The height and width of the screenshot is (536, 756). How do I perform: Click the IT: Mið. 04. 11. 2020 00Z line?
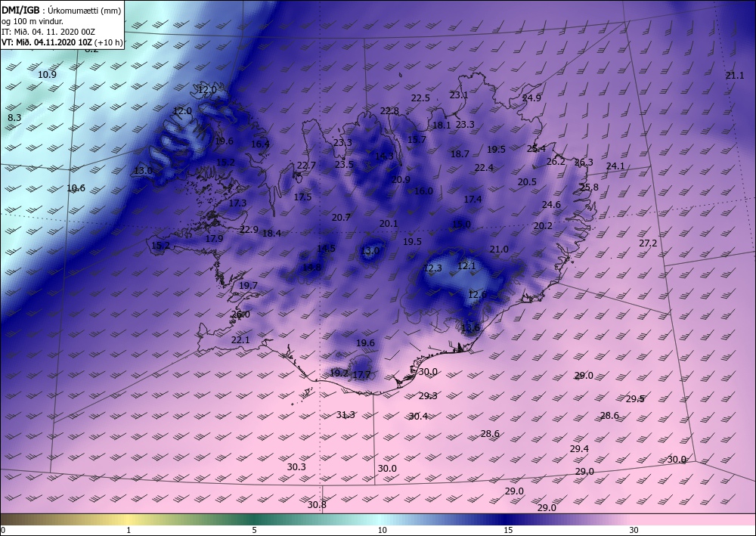[48, 32]
